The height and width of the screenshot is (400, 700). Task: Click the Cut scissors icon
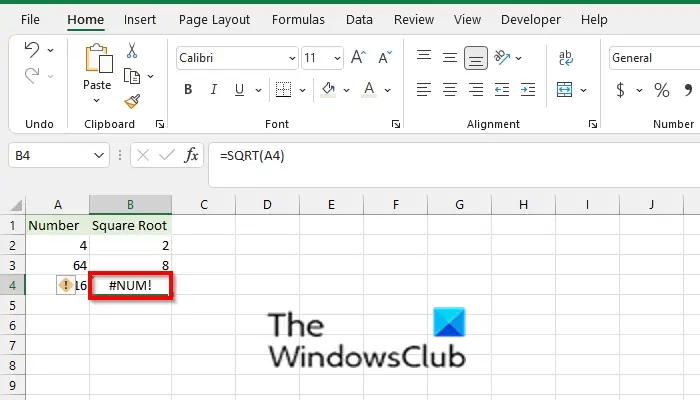click(x=132, y=50)
